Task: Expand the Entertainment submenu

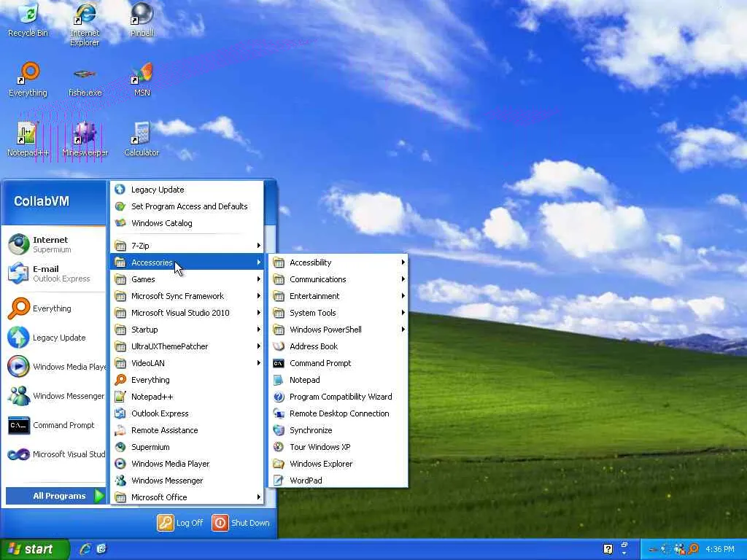Action: pyautogui.click(x=338, y=296)
